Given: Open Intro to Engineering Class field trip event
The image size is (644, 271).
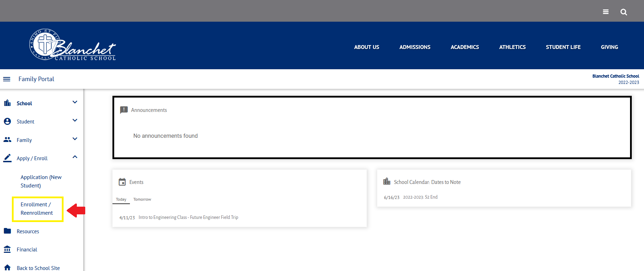Looking at the screenshot, I should [188, 217].
